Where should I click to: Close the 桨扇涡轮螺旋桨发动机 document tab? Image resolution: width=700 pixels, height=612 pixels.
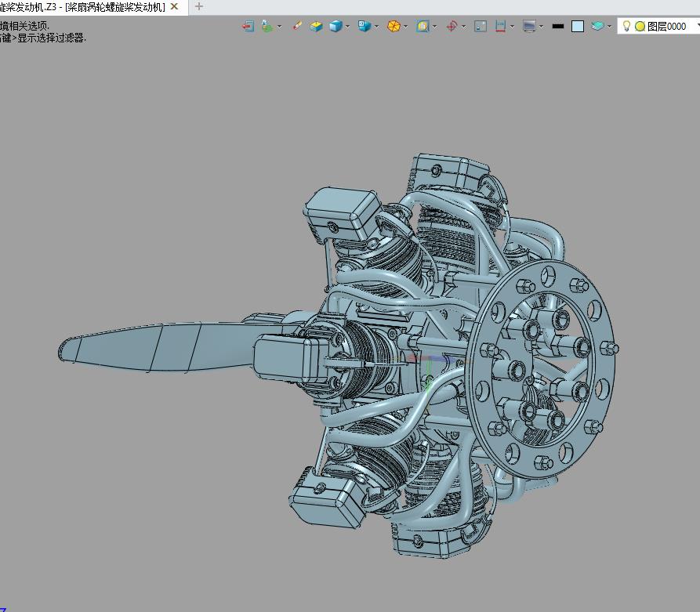coord(175,7)
